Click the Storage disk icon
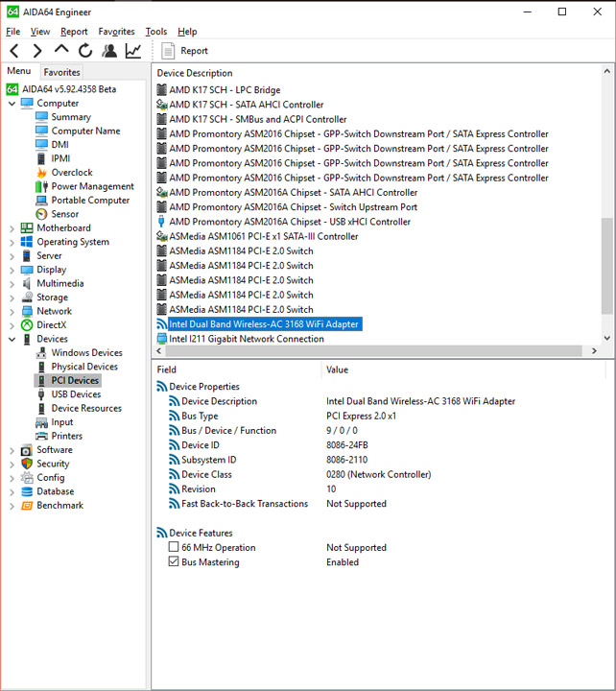616x691 pixels. 27,297
